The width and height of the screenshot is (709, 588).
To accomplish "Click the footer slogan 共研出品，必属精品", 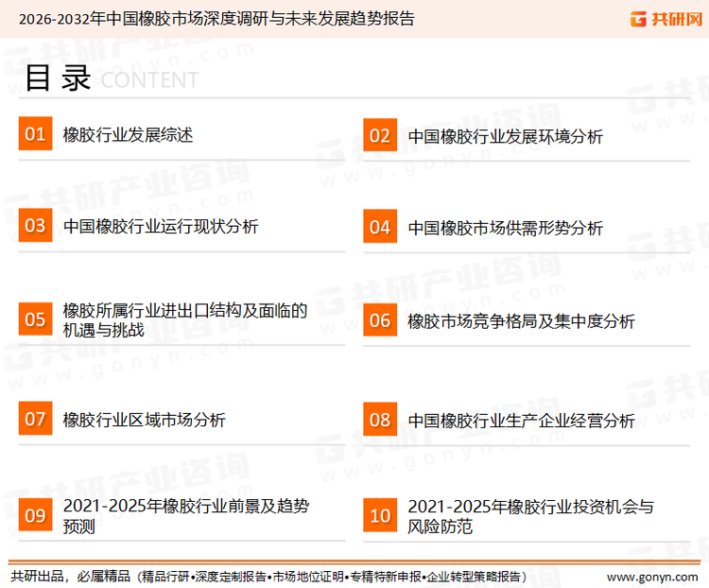I will point(71,577).
